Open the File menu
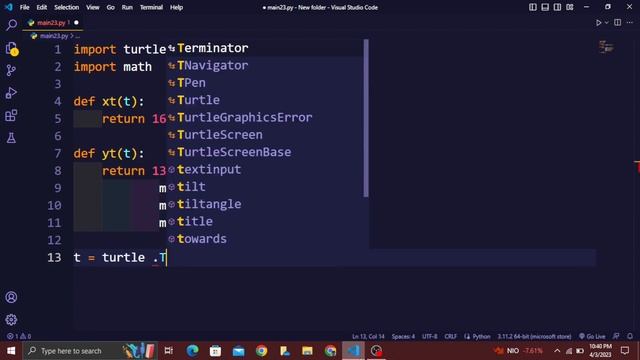Image resolution: width=640 pixels, height=360 pixels. coord(24,7)
